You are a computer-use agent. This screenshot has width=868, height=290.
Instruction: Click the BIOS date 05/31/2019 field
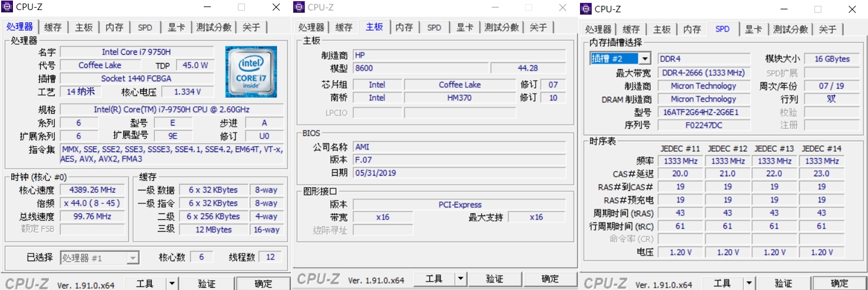tap(459, 173)
